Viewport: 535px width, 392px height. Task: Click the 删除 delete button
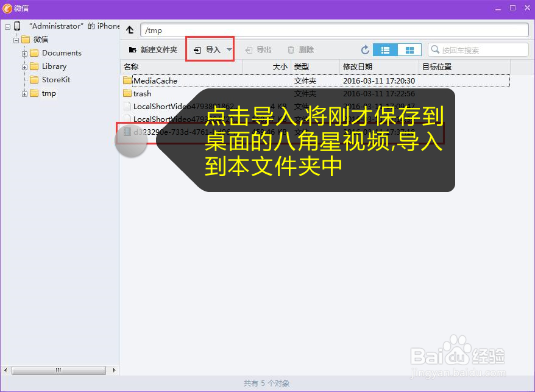tap(300, 50)
